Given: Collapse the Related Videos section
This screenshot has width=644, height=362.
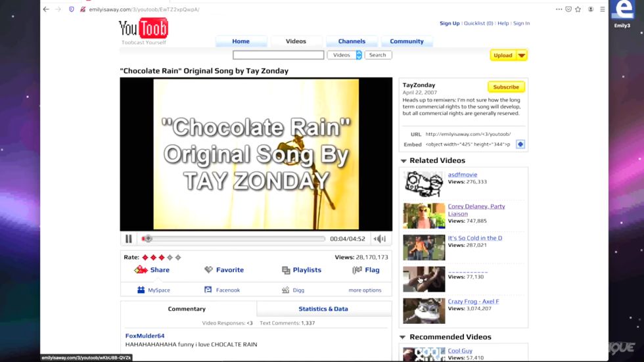Looking at the screenshot, I should click(x=403, y=161).
